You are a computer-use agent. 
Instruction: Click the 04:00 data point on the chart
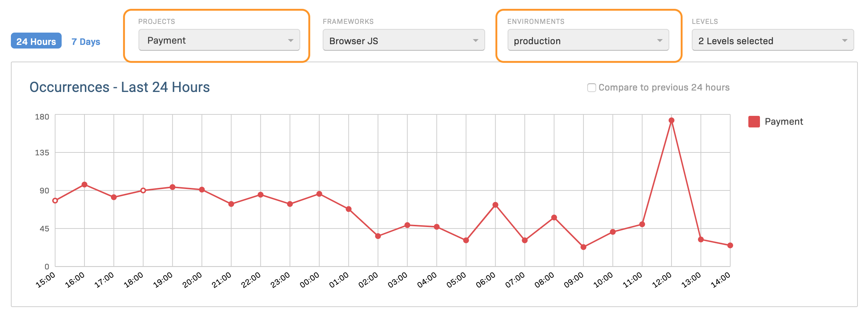[x=437, y=227]
